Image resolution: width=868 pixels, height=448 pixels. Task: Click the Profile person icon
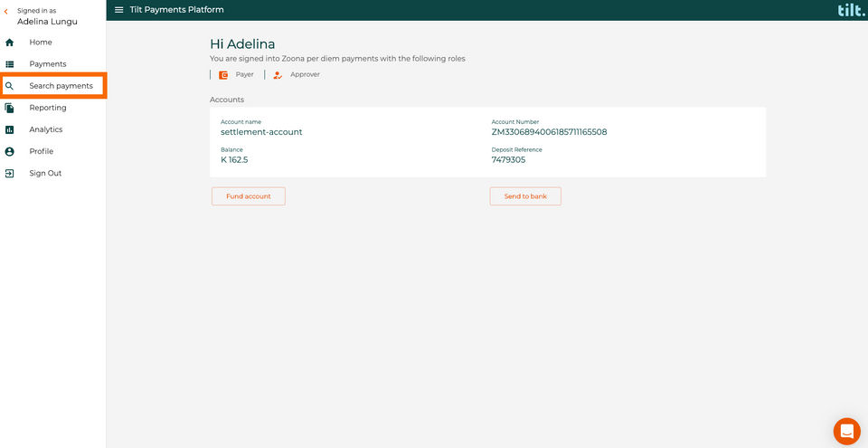[x=9, y=151]
